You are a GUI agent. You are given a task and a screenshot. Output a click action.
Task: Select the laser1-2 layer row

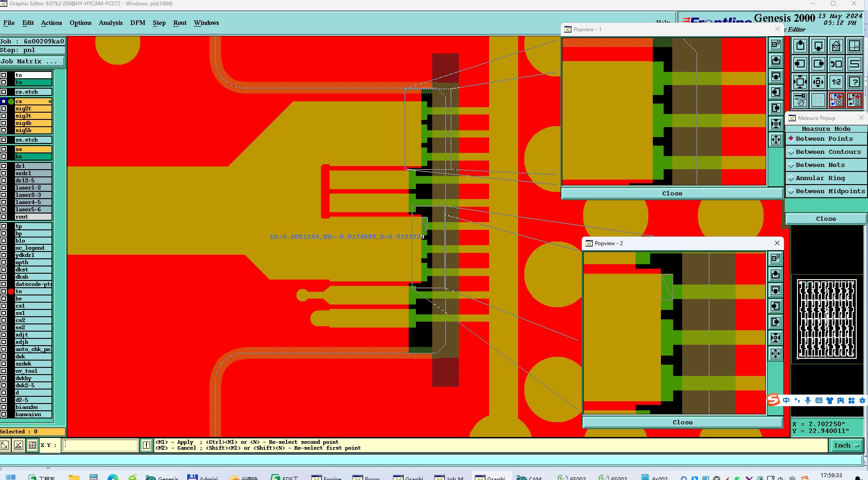coord(33,188)
